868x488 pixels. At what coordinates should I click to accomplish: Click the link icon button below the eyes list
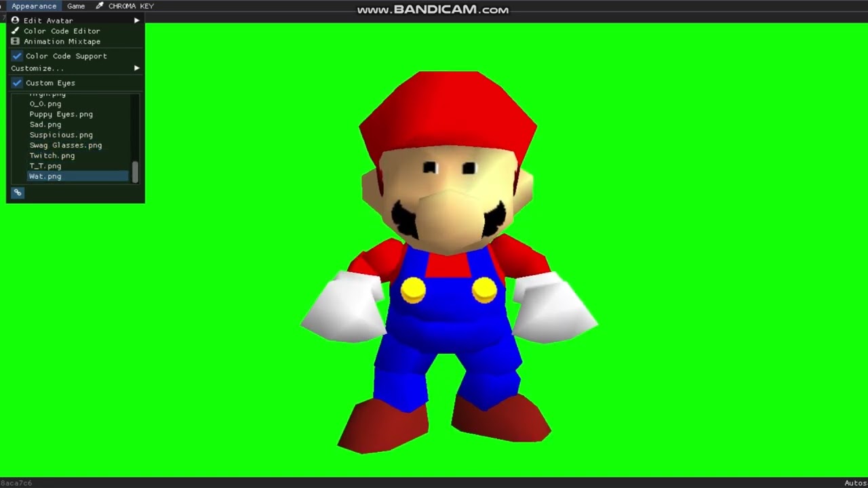pos(18,192)
